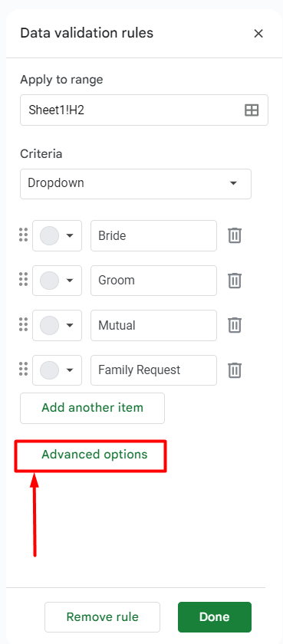Click the Sheet1!H2 range field
The image size is (283, 644).
pos(144,110)
